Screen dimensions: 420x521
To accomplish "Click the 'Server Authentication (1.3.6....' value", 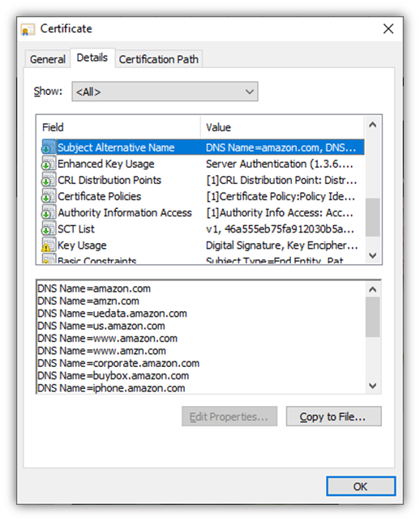I will [x=280, y=164].
